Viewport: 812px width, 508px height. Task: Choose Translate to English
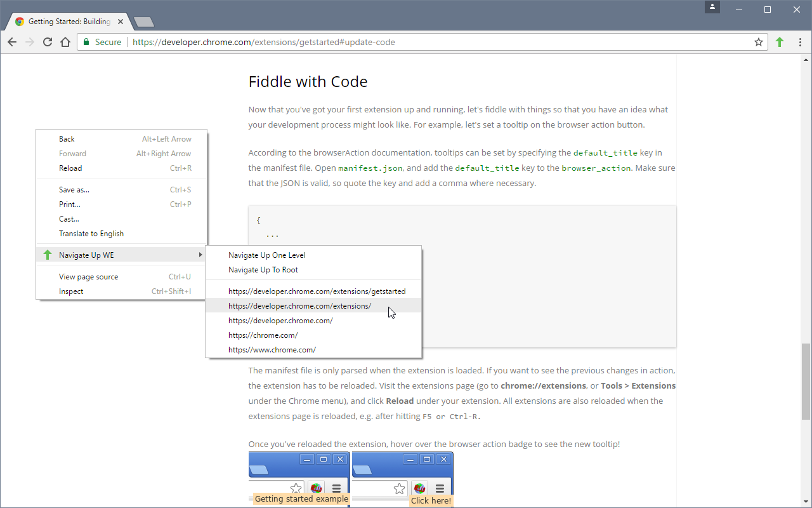[91, 233]
